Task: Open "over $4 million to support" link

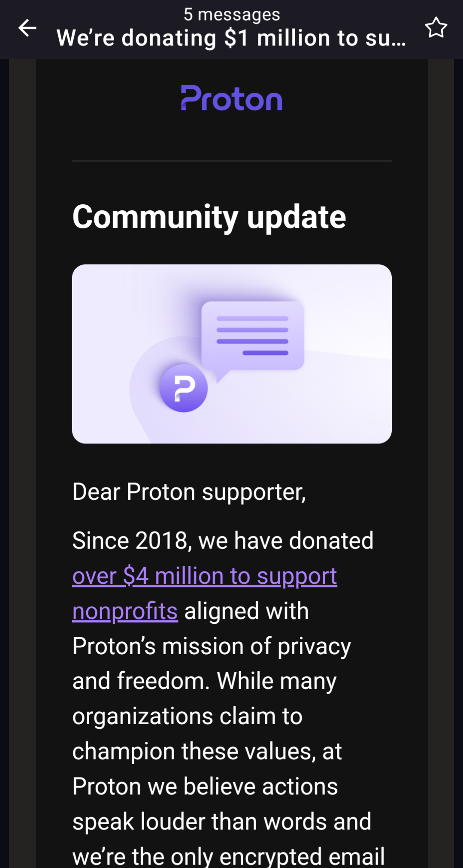Action: pos(205,576)
